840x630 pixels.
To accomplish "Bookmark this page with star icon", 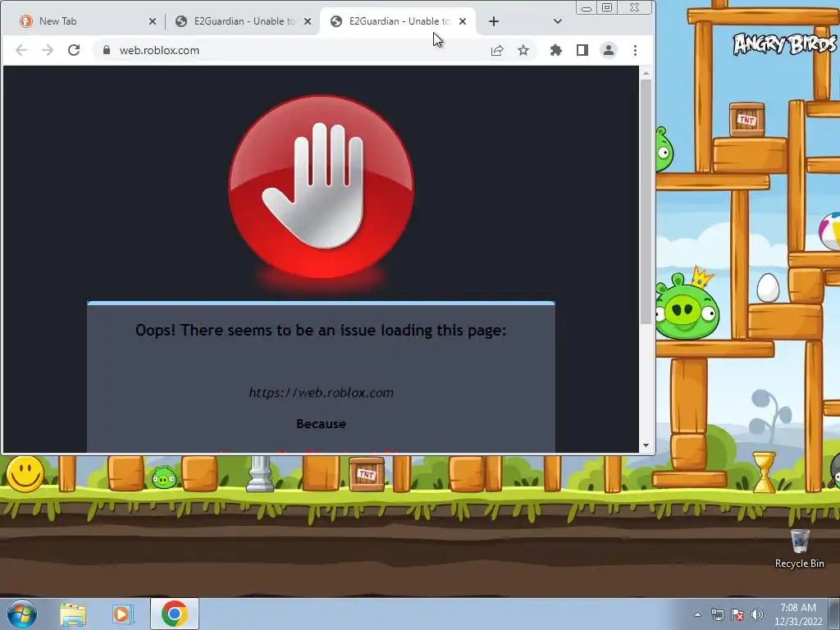I will [x=523, y=50].
